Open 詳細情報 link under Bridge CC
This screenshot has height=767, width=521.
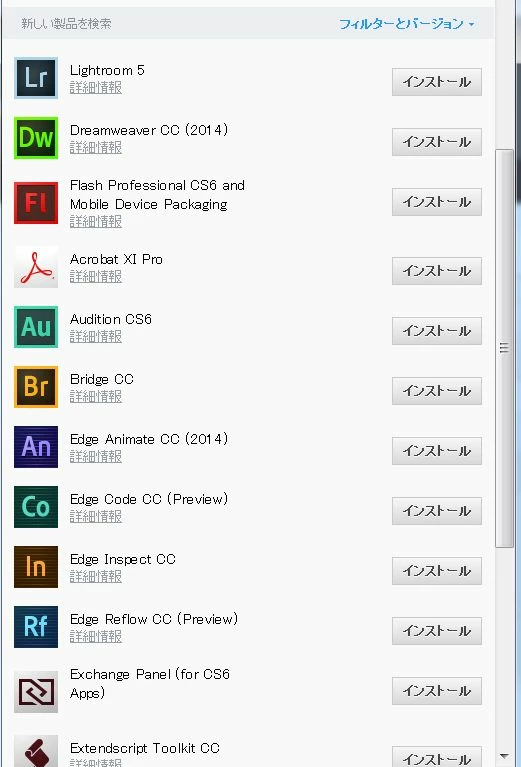96,396
